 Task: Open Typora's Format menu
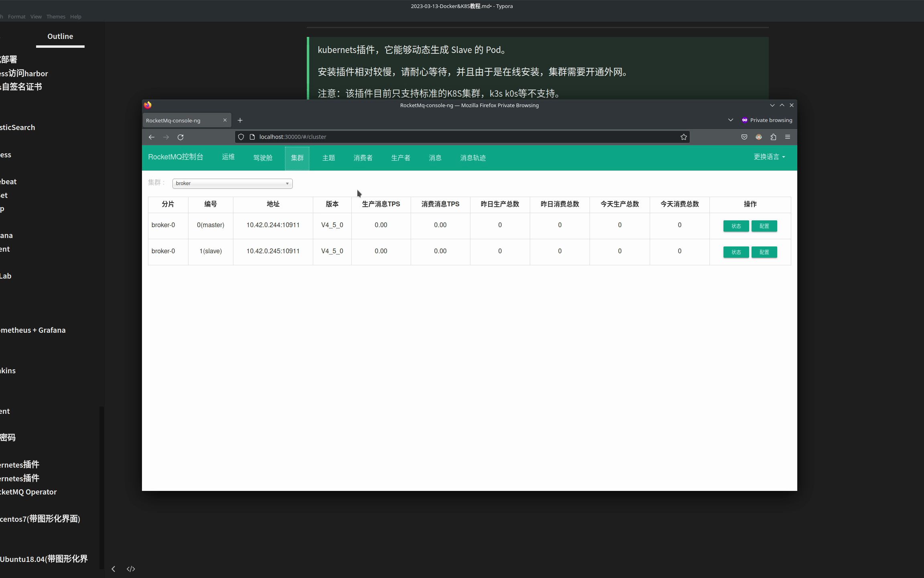click(17, 16)
